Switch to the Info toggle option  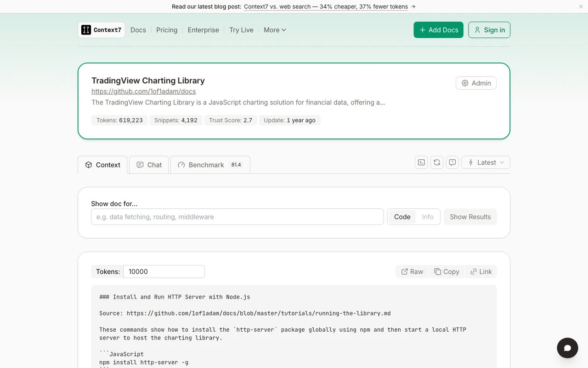click(428, 217)
